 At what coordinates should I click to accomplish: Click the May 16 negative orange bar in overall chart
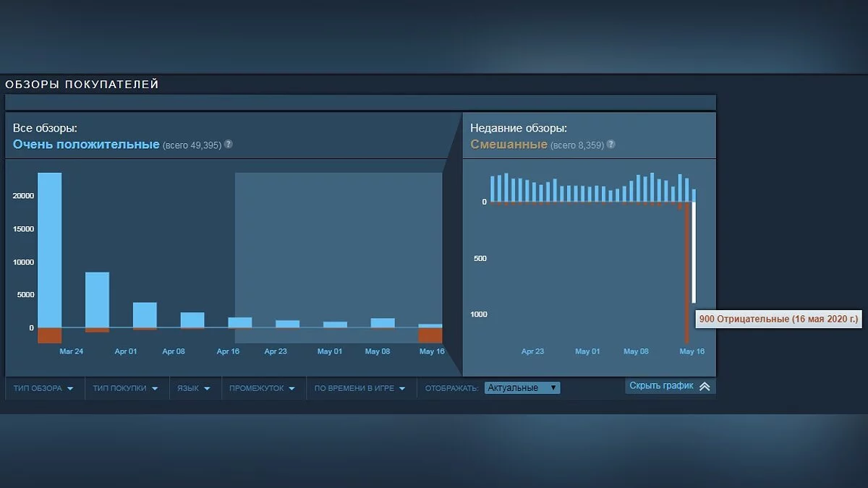click(x=430, y=335)
